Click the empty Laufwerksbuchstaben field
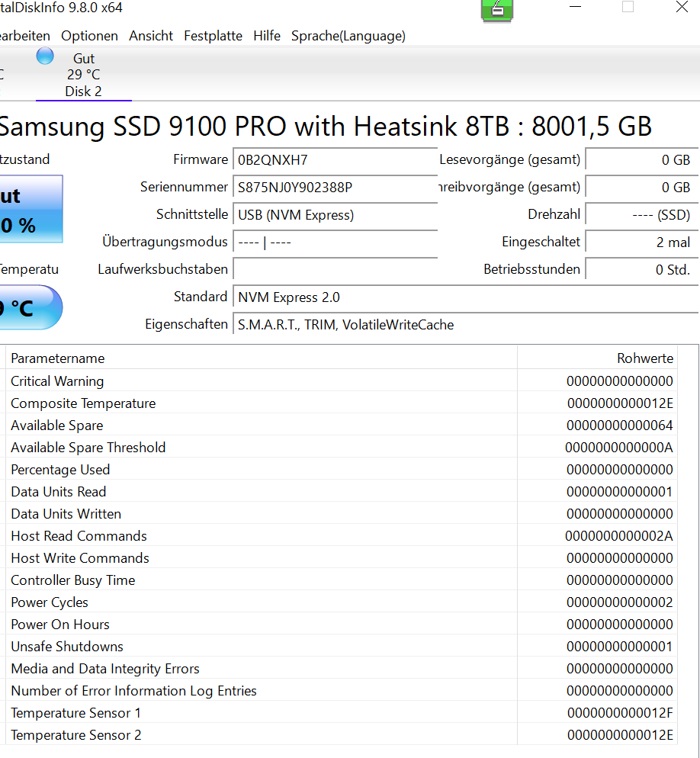The image size is (700, 758). click(x=335, y=269)
